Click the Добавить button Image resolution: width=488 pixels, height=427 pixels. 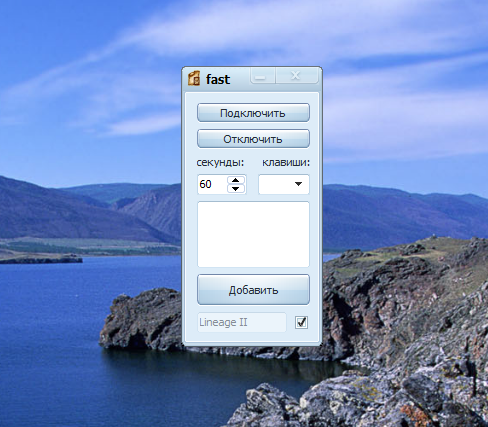pyautogui.click(x=253, y=290)
